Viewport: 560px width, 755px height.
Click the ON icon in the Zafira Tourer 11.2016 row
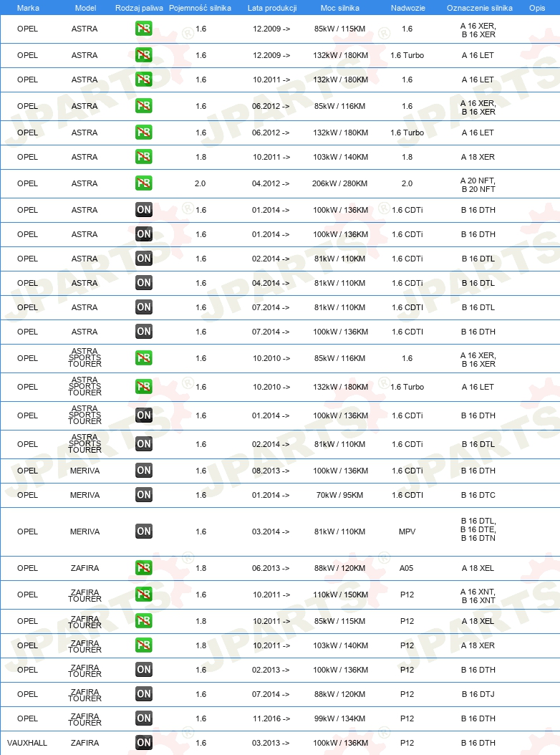tap(143, 718)
